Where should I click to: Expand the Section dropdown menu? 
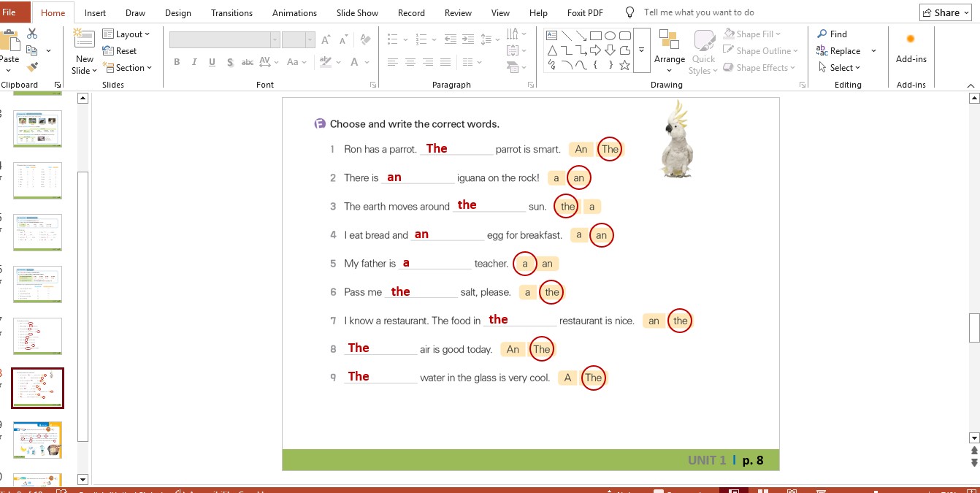point(128,68)
